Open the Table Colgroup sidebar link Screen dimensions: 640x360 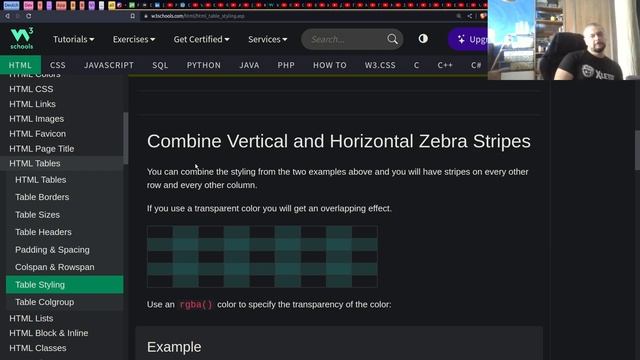pyautogui.click(x=44, y=302)
